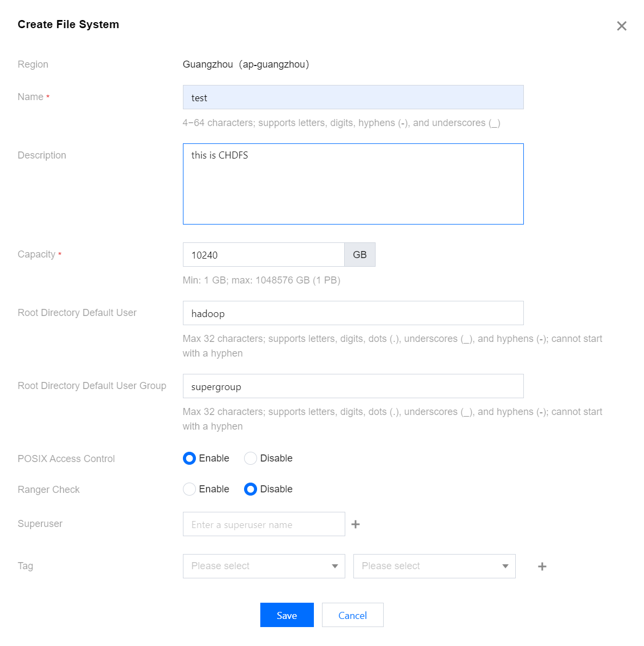
Task: Click the GB unit label
Action: pyautogui.click(x=360, y=255)
